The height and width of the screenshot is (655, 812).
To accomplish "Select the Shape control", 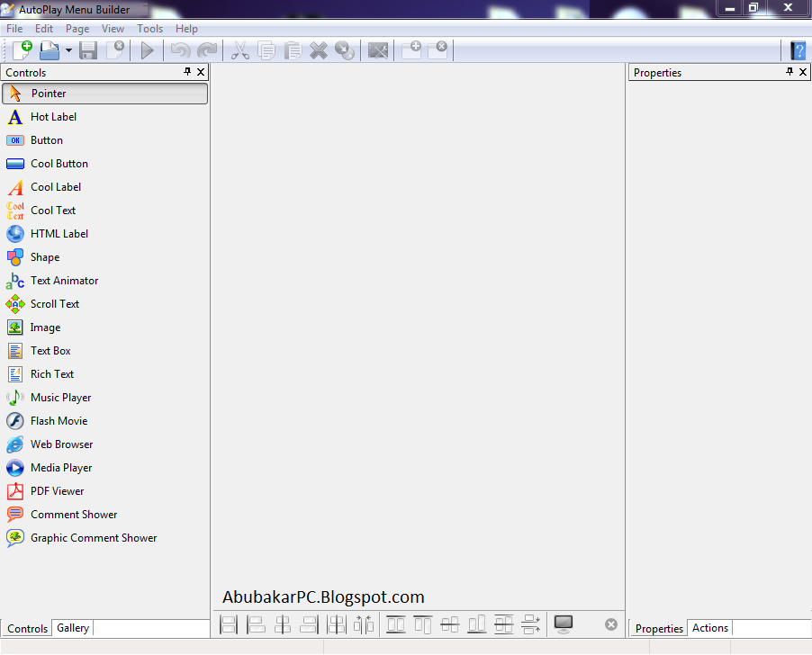I will 46,256.
